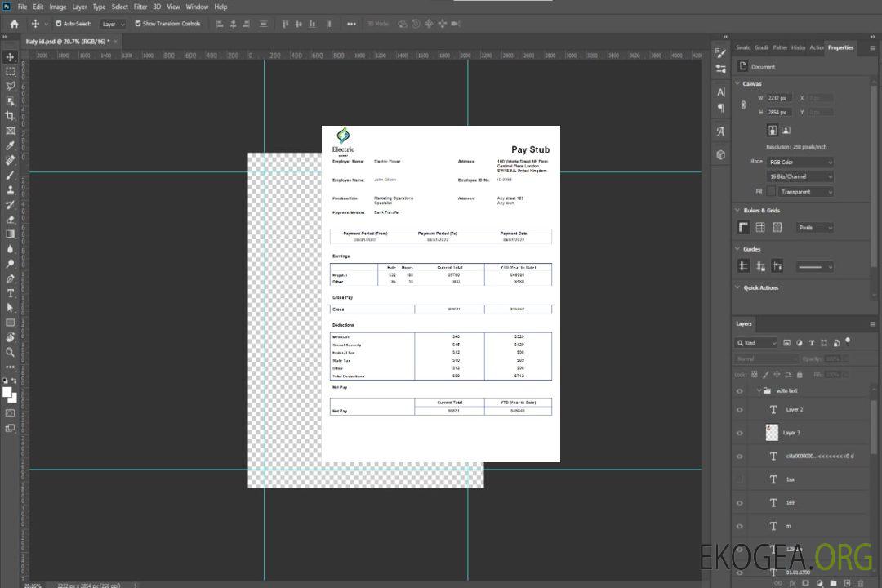Disable Show Transform Controls checkbox
Screen dimensions: 882x588
(x=138, y=24)
